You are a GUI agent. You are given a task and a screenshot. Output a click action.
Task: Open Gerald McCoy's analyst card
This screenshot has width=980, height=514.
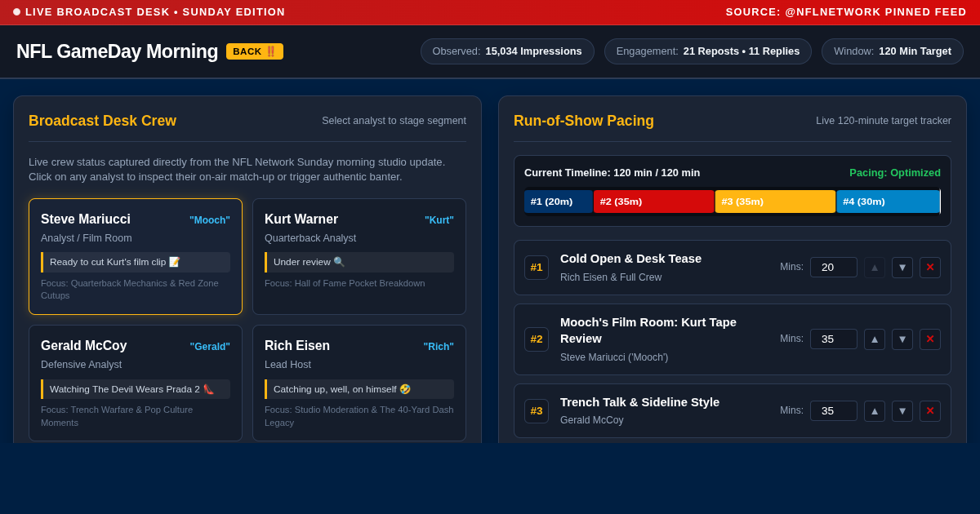[136, 383]
